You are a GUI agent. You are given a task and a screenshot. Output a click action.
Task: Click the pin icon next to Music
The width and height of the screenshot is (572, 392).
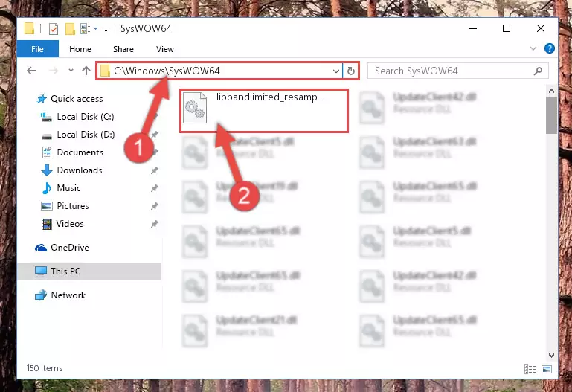[155, 188]
